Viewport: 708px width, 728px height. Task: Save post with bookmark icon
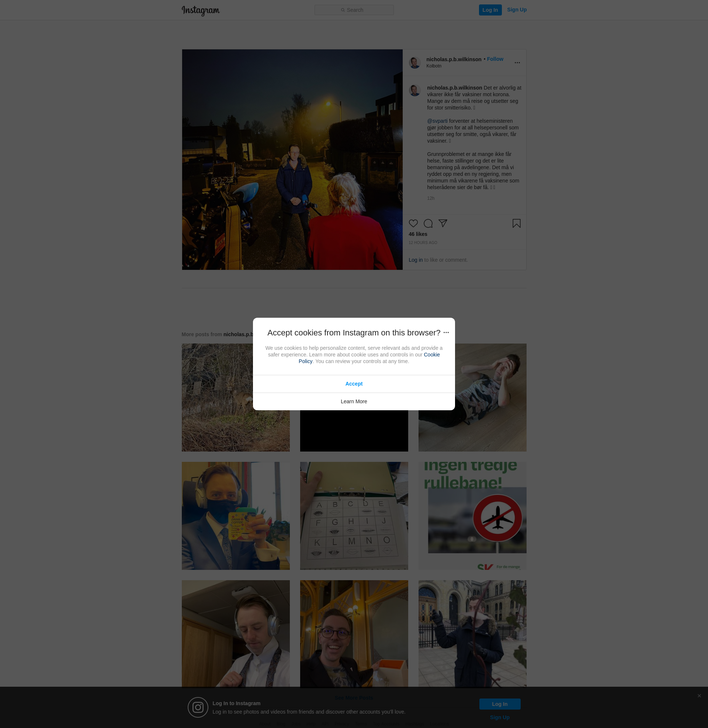coord(516,223)
